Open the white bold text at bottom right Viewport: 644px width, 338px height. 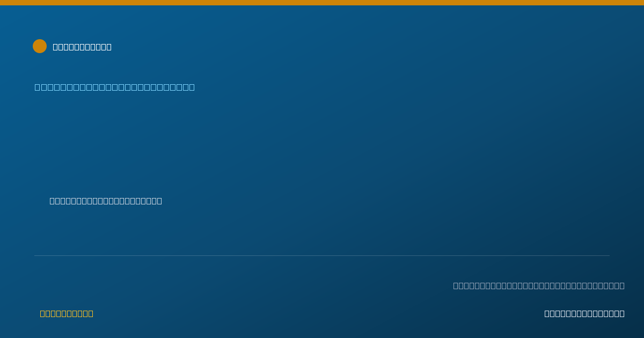pos(584,313)
